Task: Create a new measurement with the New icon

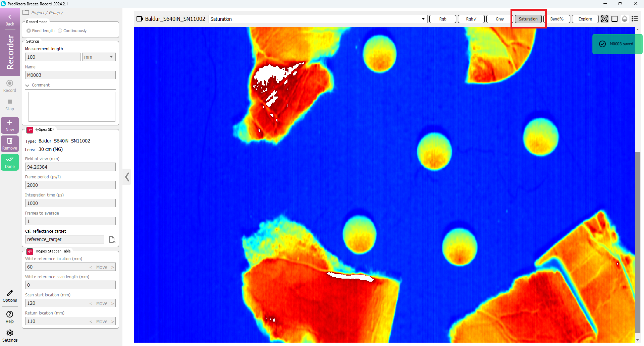Action: 10,125
